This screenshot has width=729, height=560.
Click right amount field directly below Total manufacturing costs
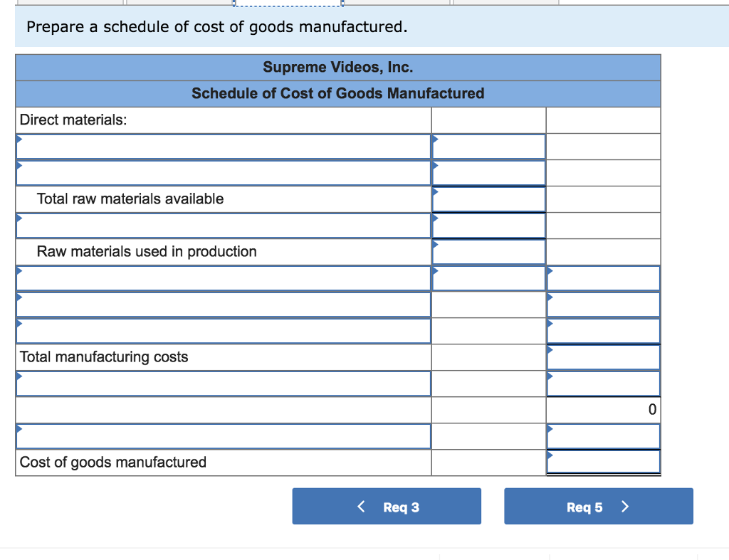click(604, 384)
